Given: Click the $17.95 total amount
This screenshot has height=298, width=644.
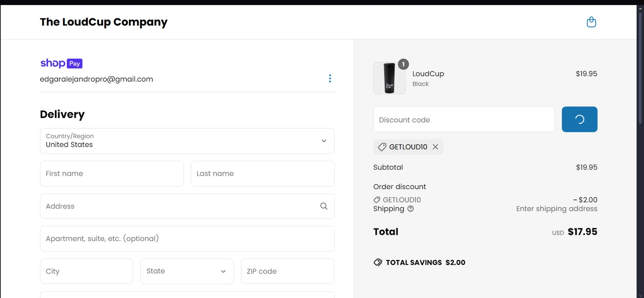Looking at the screenshot, I should coord(583,232).
